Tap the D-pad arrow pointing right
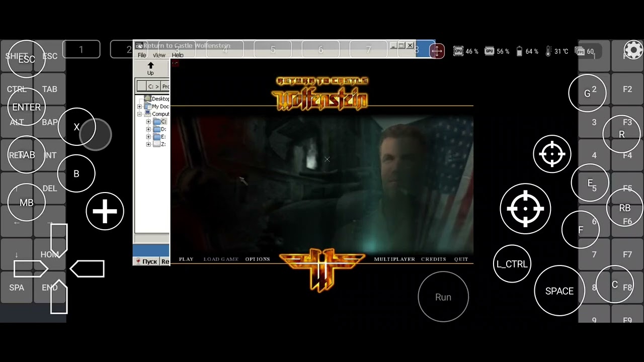Image resolution: width=644 pixels, height=362 pixels. point(31,269)
